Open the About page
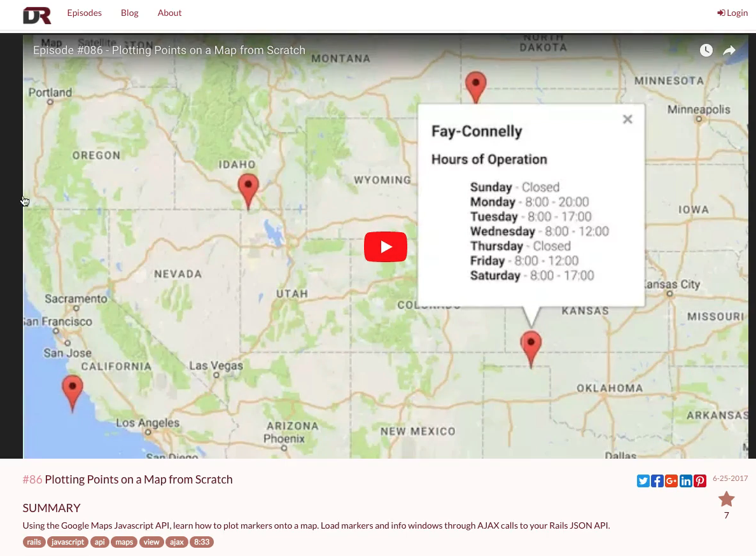This screenshot has height=556, width=756. click(169, 13)
